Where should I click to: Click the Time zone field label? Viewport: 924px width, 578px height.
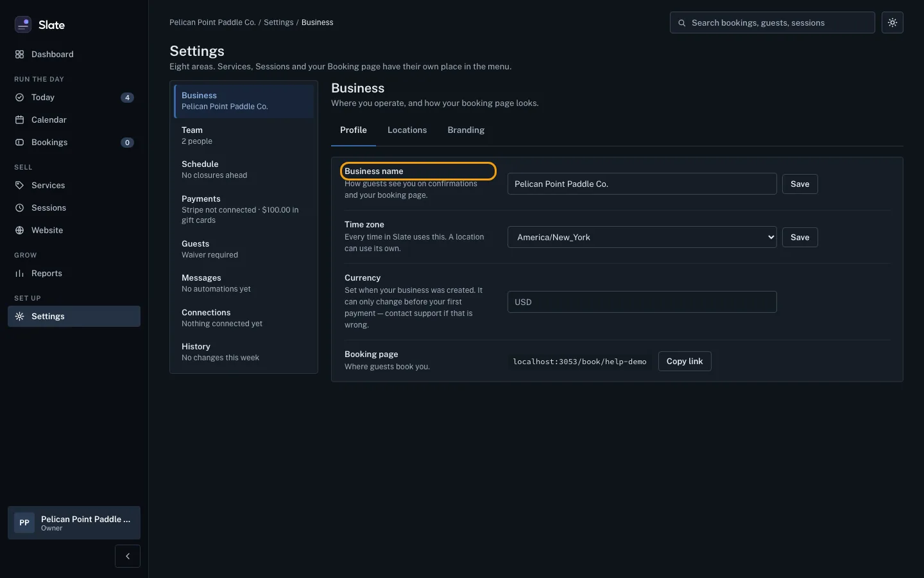tap(364, 225)
